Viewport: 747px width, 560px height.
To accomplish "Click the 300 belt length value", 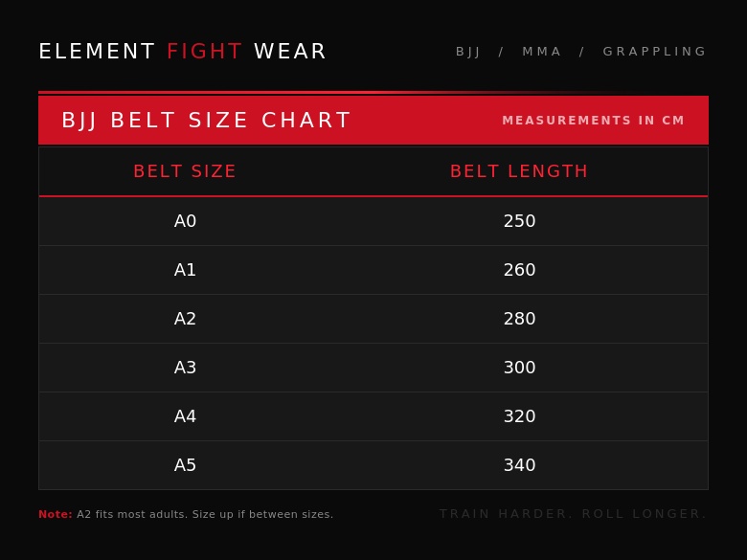I will 519,368.
